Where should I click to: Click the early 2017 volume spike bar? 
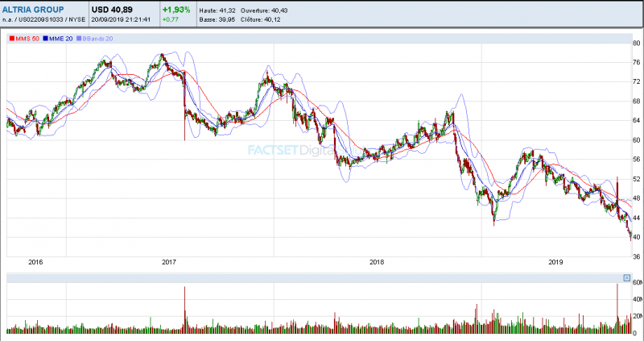(185, 310)
